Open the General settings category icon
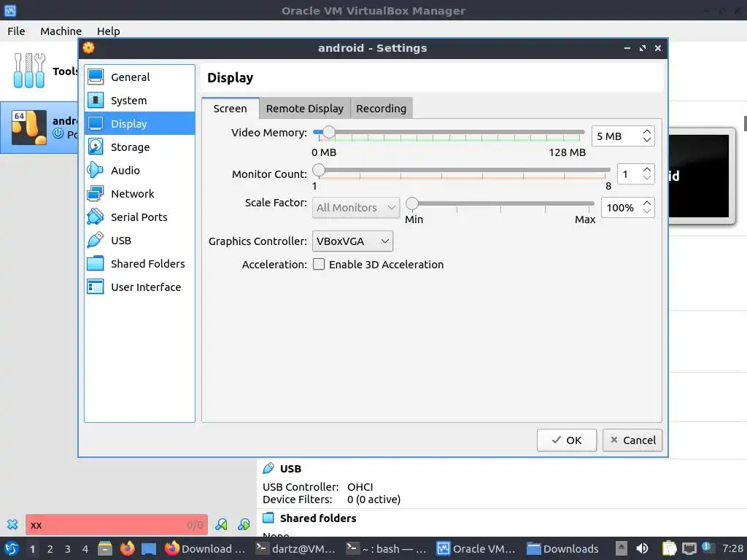Screen dimensions: 747x560 coord(96,77)
